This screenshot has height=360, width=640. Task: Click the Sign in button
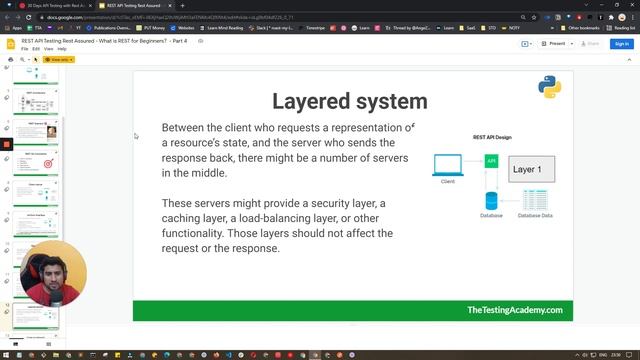pyautogui.click(x=622, y=44)
